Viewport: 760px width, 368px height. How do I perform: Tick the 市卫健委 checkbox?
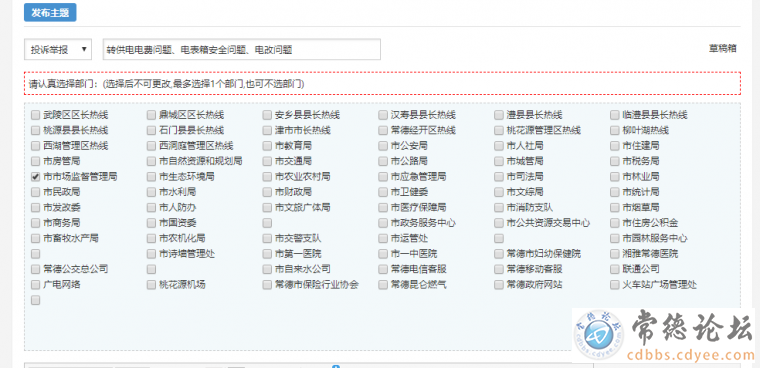pyautogui.click(x=383, y=192)
